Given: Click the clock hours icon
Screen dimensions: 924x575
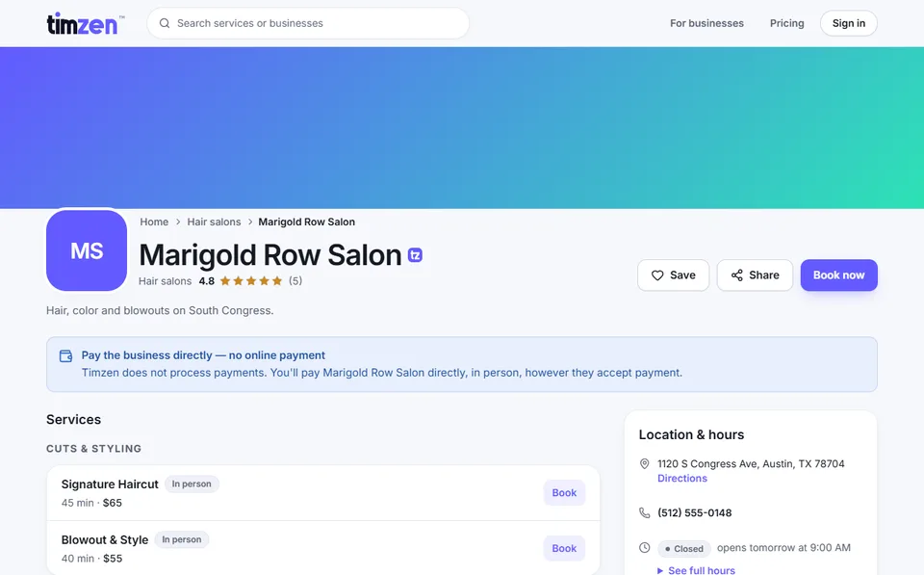Looking at the screenshot, I should coord(645,547).
